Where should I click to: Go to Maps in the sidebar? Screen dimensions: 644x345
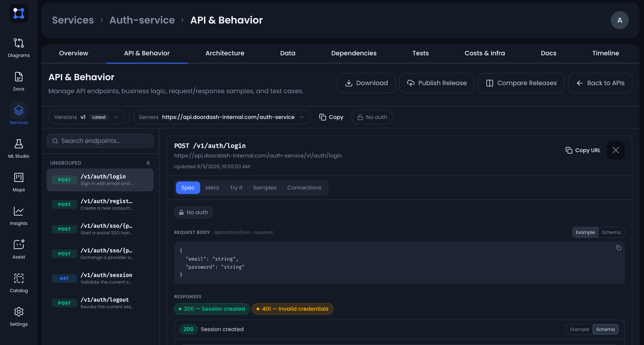click(x=19, y=182)
